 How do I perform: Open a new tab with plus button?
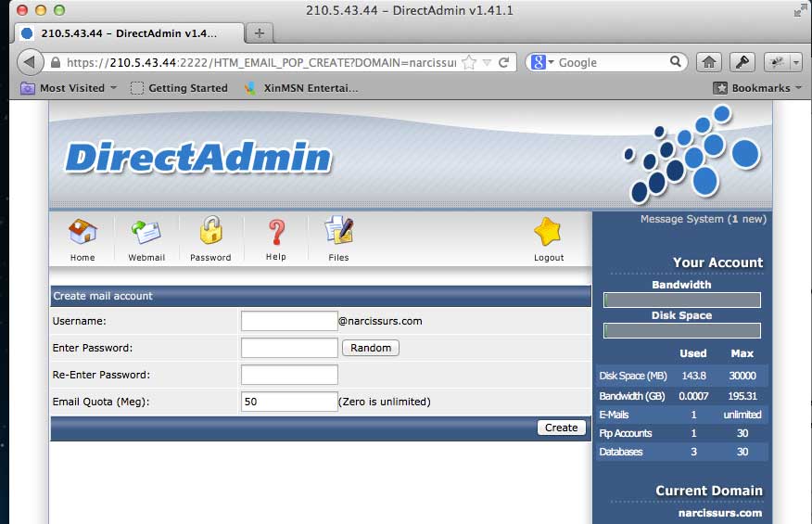[260, 33]
